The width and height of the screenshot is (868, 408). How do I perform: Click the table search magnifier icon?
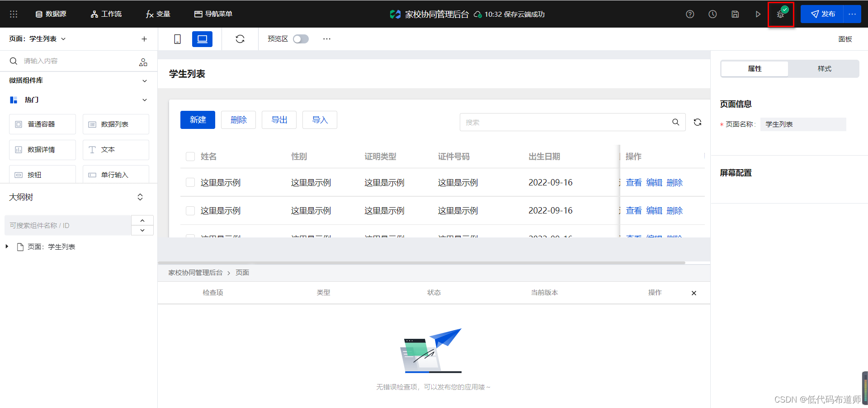(x=676, y=122)
